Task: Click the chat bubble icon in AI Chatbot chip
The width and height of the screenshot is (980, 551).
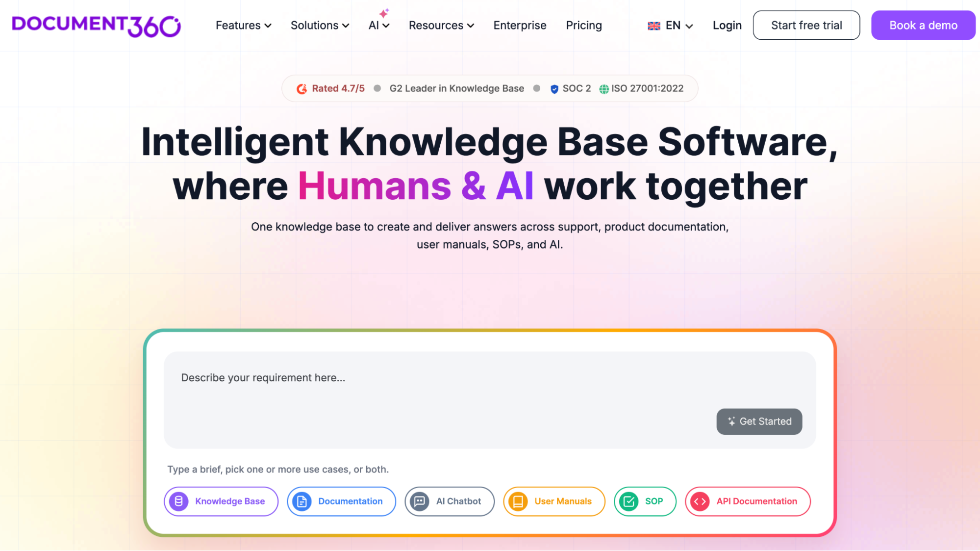Action: [x=420, y=501]
